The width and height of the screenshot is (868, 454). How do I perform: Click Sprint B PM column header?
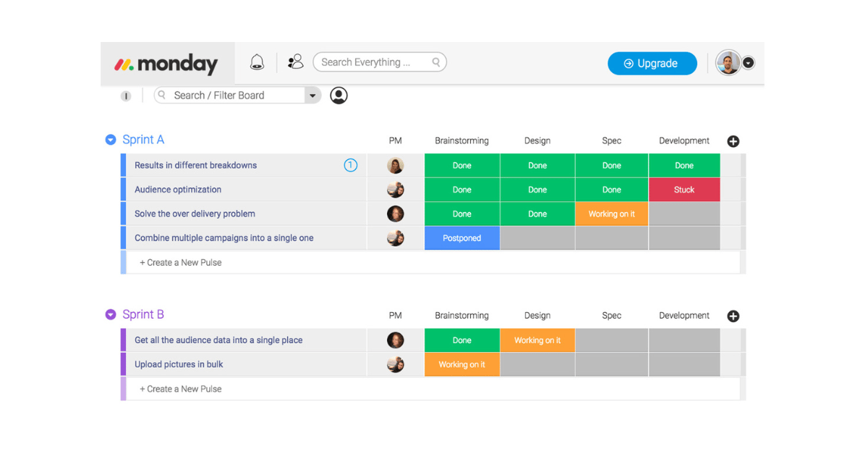[x=395, y=315]
